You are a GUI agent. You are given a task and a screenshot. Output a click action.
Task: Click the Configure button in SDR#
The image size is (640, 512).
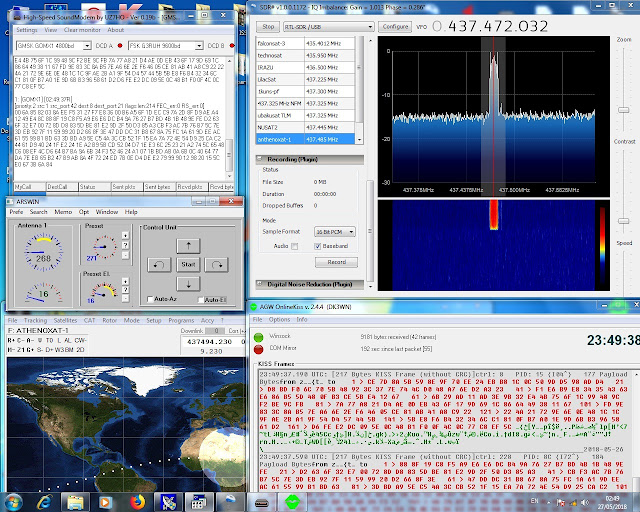(x=395, y=27)
